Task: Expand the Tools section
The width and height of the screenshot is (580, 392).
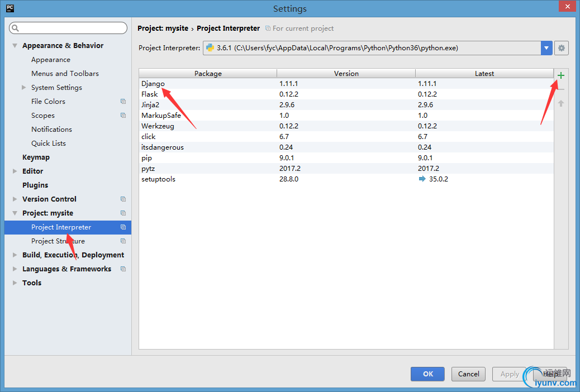Action: pyautogui.click(x=15, y=283)
